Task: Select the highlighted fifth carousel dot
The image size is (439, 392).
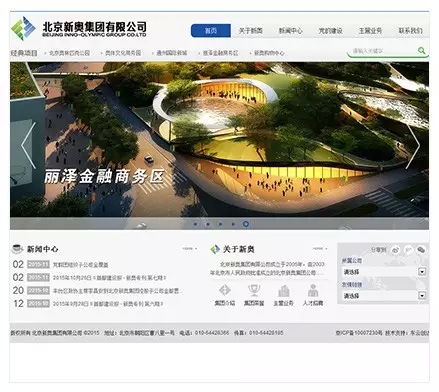Action: [x=246, y=224]
